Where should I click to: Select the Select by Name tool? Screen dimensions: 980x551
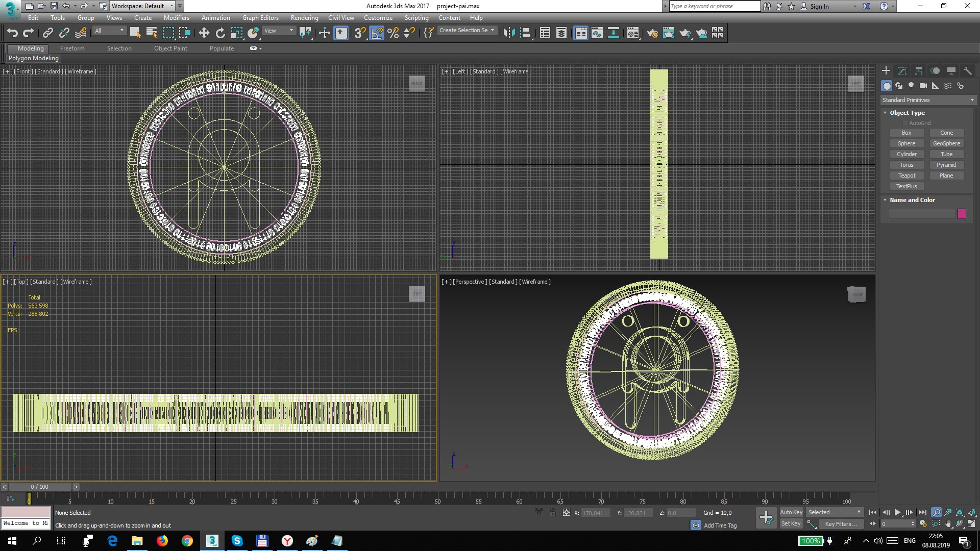(x=152, y=33)
